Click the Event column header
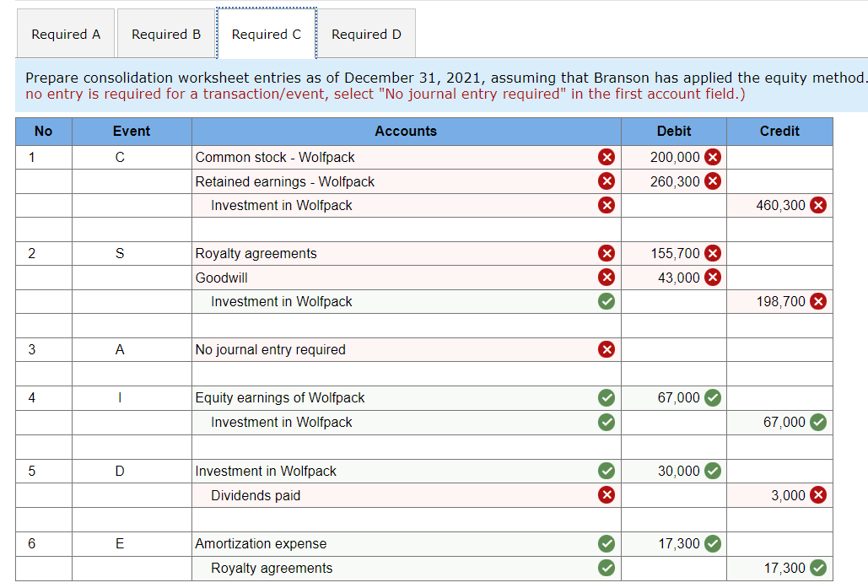This screenshot has width=868, height=588. pos(132,132)
